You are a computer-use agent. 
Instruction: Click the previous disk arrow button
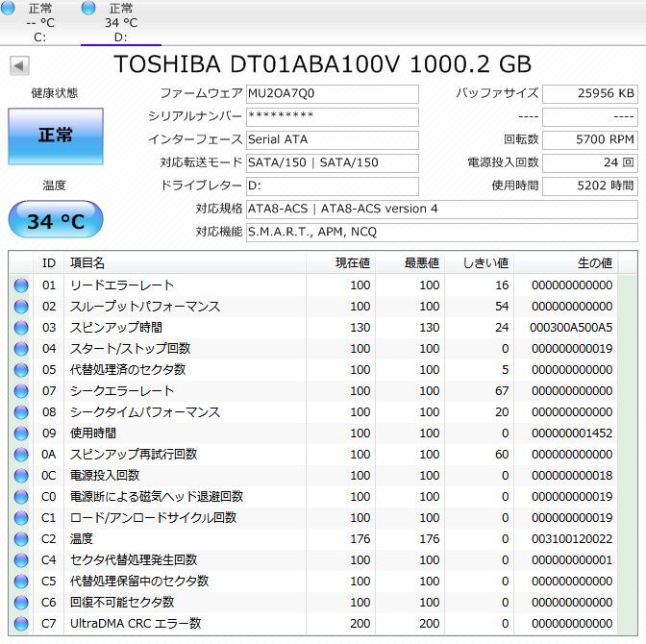tap(19, 65)
